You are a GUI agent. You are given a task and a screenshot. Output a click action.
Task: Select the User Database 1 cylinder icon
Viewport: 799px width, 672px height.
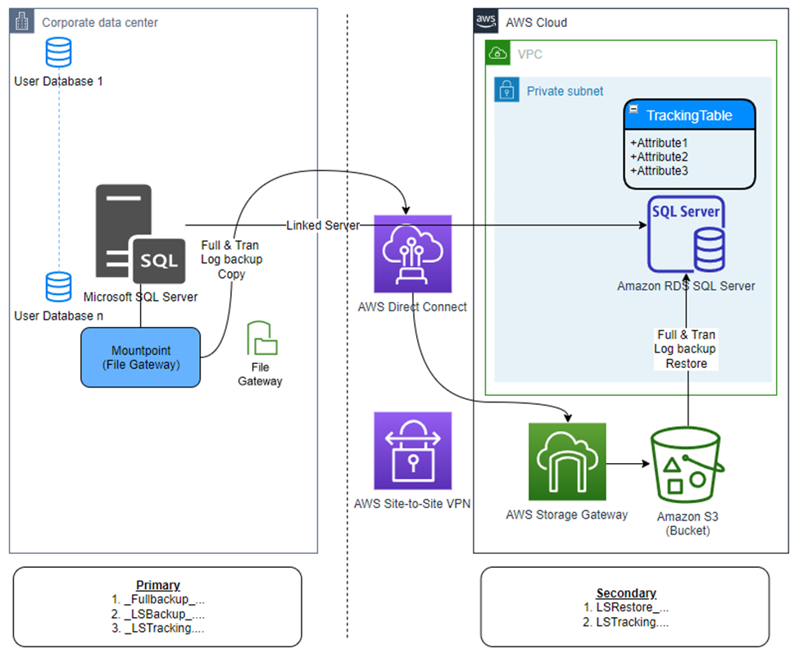pyautogui.click(x=57, y=52)
